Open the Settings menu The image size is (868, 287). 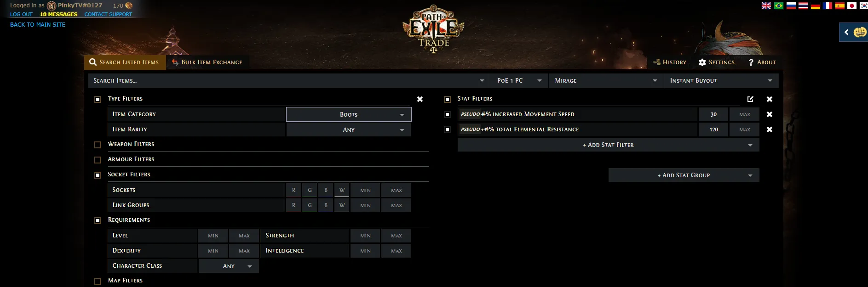(x=717, y=62)
